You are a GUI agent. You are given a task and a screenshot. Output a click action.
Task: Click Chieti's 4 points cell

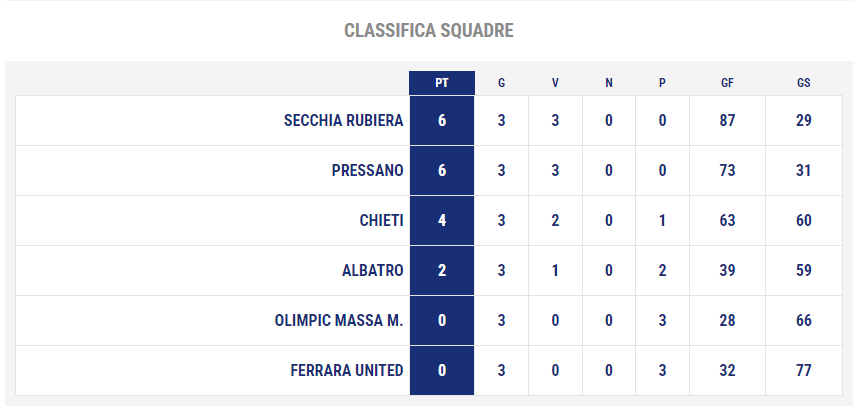442,221
